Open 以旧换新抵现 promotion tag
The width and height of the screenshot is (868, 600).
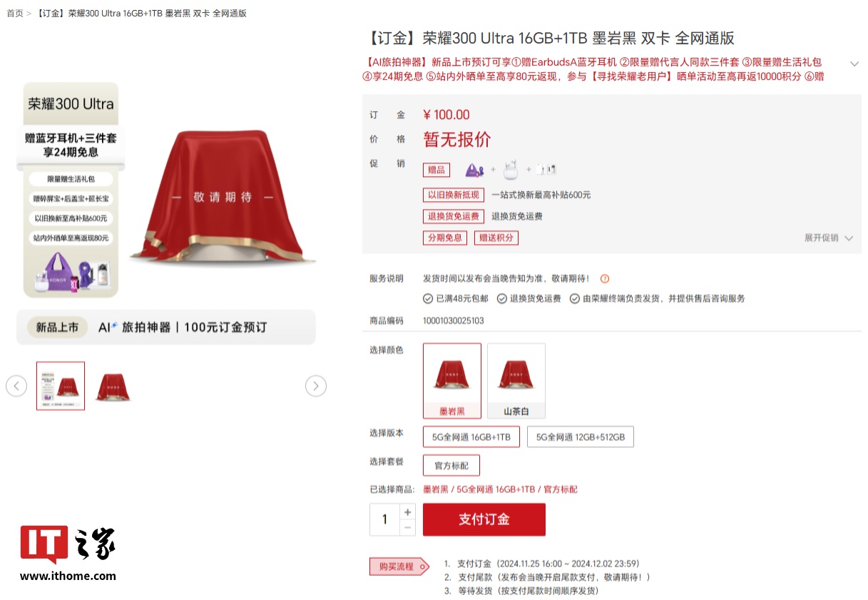point(454,195)
